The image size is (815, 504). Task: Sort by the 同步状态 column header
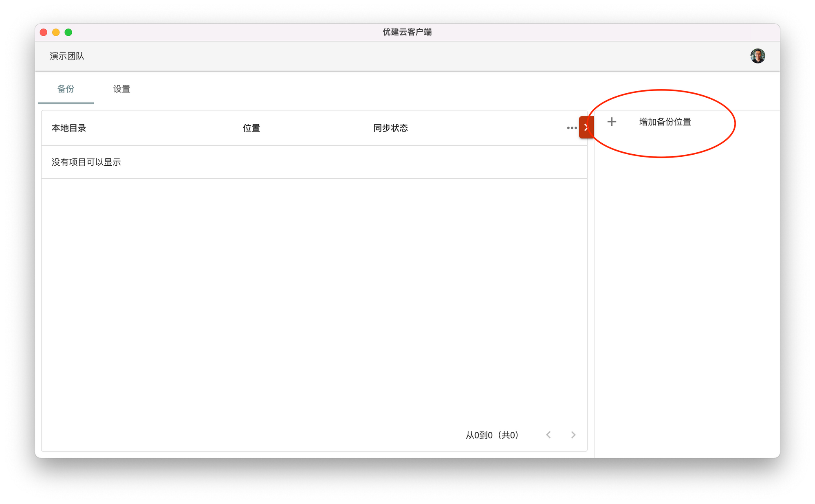[390, 128]
